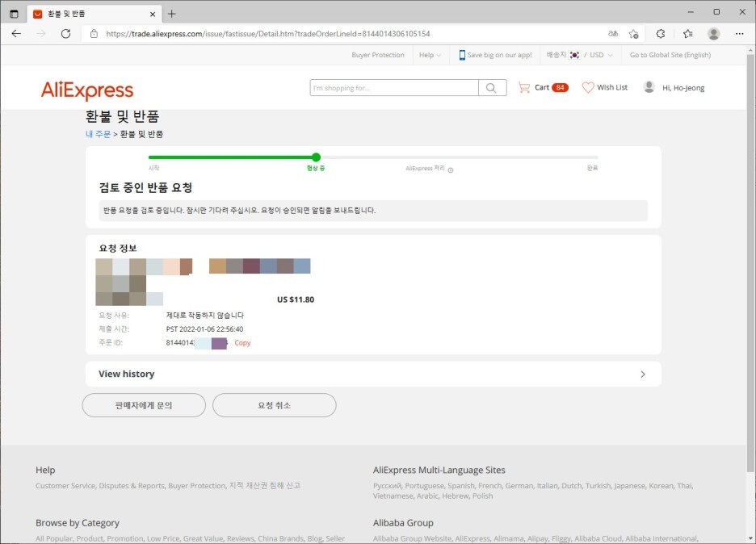
Task: Click the AliExpress logo
Action: tap(87, 90)
